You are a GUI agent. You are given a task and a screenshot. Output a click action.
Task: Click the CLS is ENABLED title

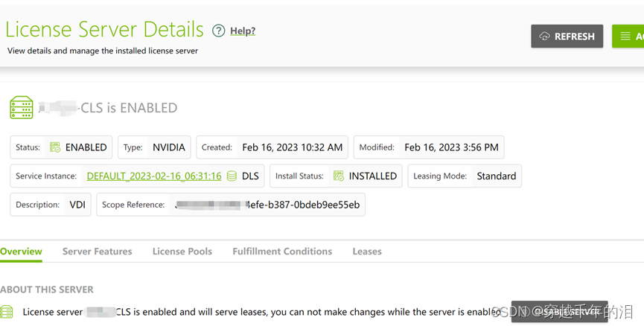(129, 108)
